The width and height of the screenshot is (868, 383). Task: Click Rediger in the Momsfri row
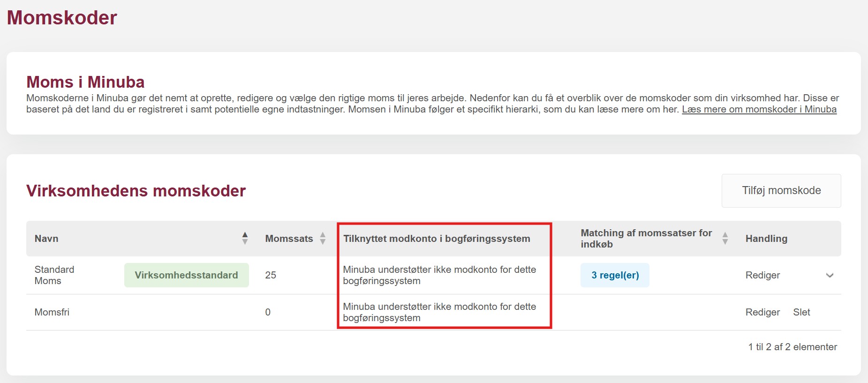(762, 312)
